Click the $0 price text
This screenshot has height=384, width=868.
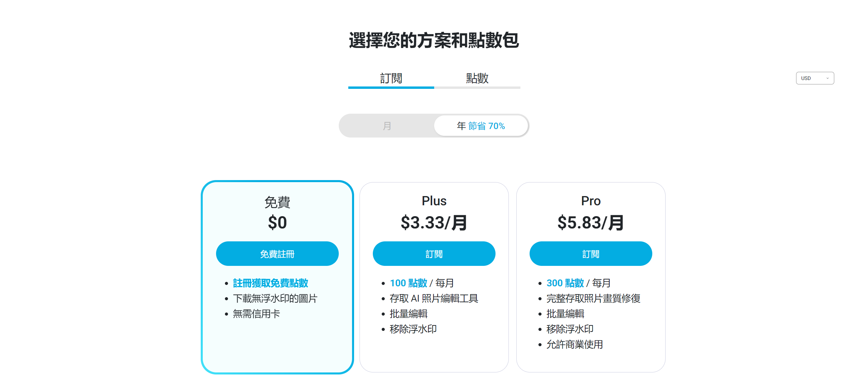[x=277, y=223]
